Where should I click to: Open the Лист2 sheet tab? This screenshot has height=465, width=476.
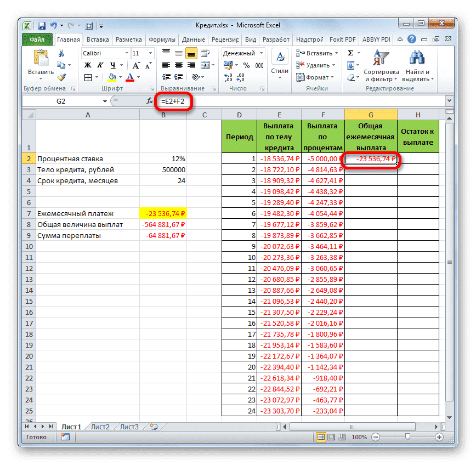pyautogui.click(x=100, y=427)
